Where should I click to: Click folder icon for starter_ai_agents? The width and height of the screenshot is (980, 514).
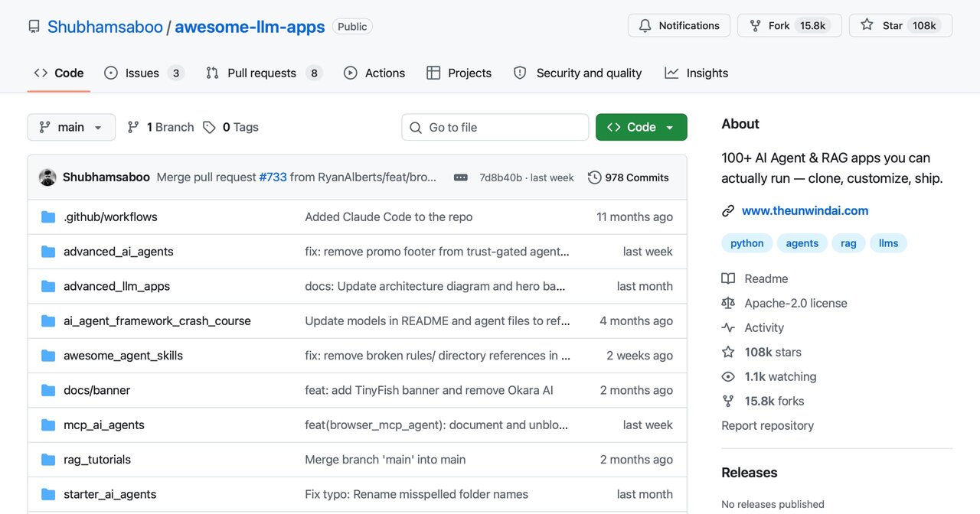pyautogui.click(x=48, y=494)
